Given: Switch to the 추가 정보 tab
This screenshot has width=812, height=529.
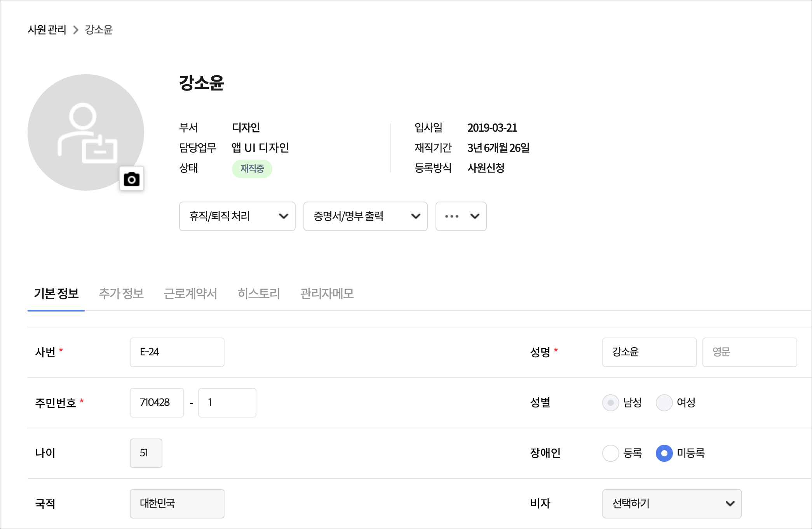Looking at the screenshot, I should (x=121, y=294).
